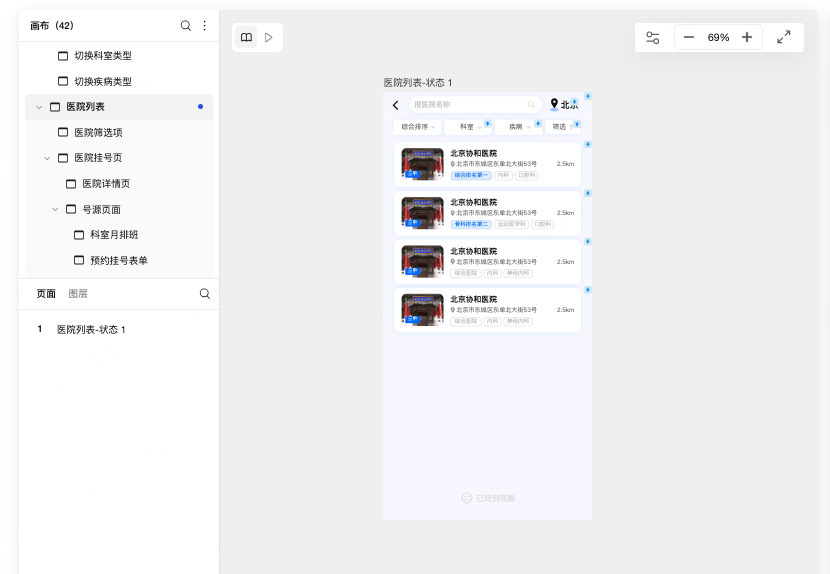Click the lightning badge beside the second hospital card
The image size is (830, 574).
588,193
